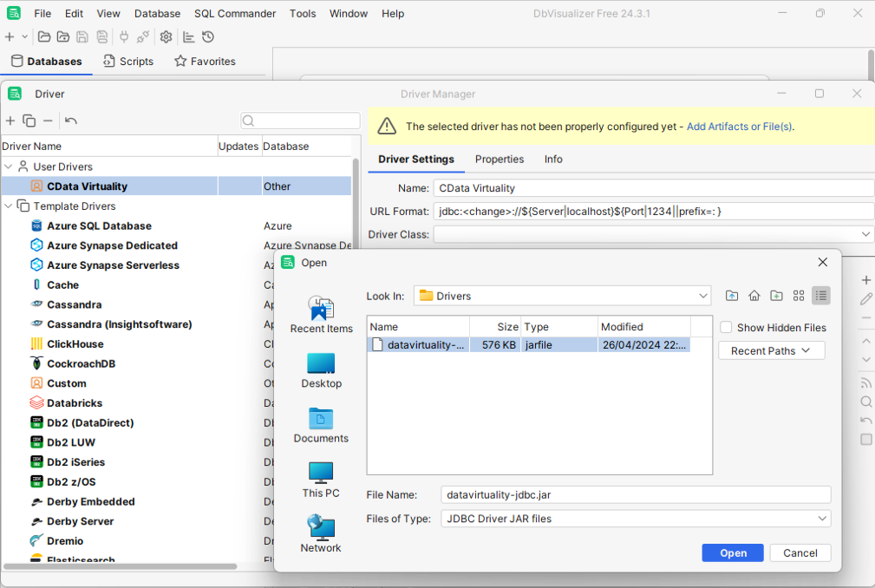
Task: Click into the File Name text field
Action: (x=636, y=494)
